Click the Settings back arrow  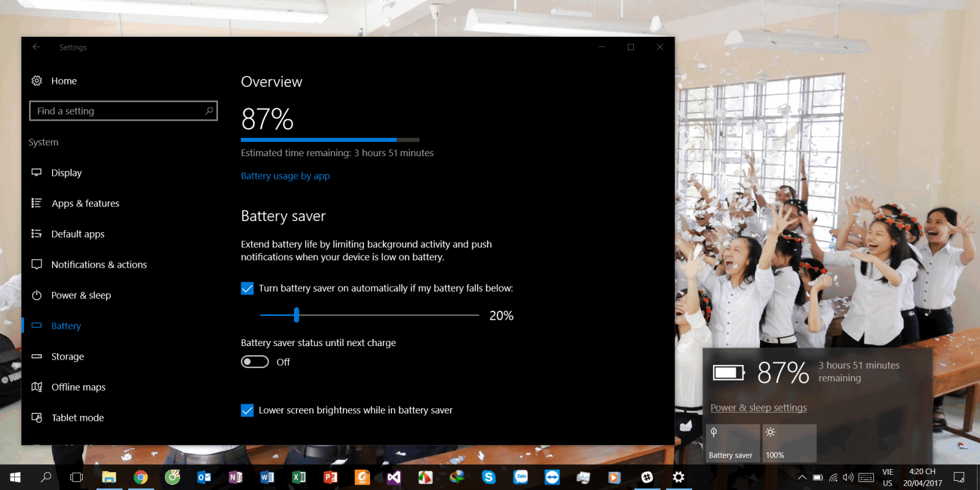(x=37, y=47)
